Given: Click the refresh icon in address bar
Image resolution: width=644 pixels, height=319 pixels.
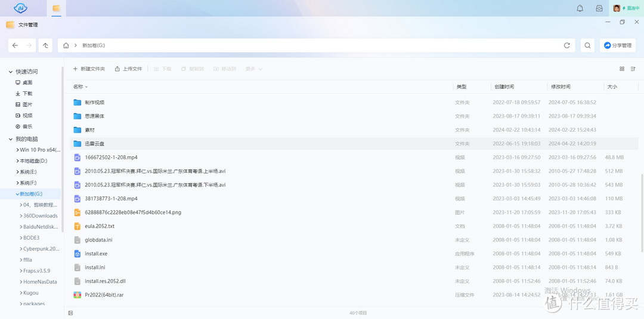Looking at the screenshot, I should (566, 45).
